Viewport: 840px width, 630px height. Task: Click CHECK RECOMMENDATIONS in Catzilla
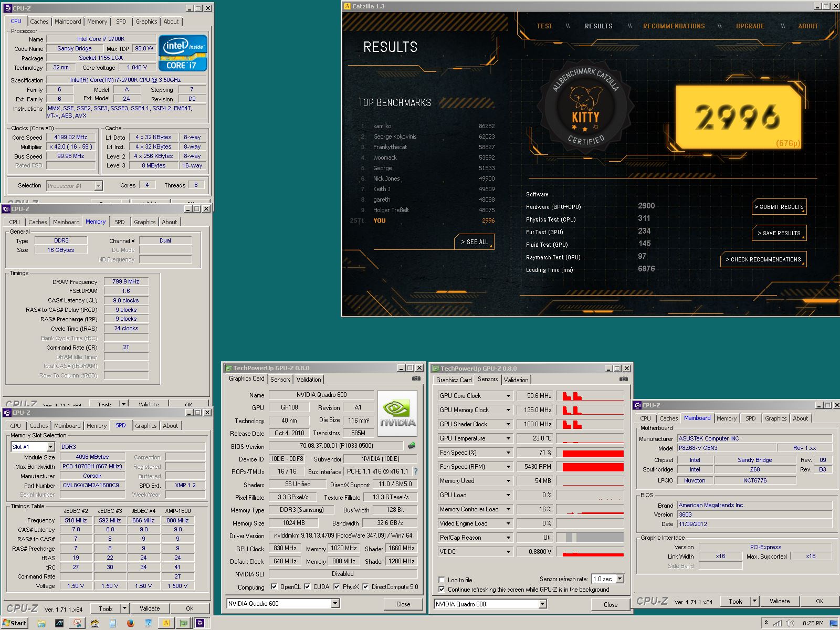click(x=763, y=259)
